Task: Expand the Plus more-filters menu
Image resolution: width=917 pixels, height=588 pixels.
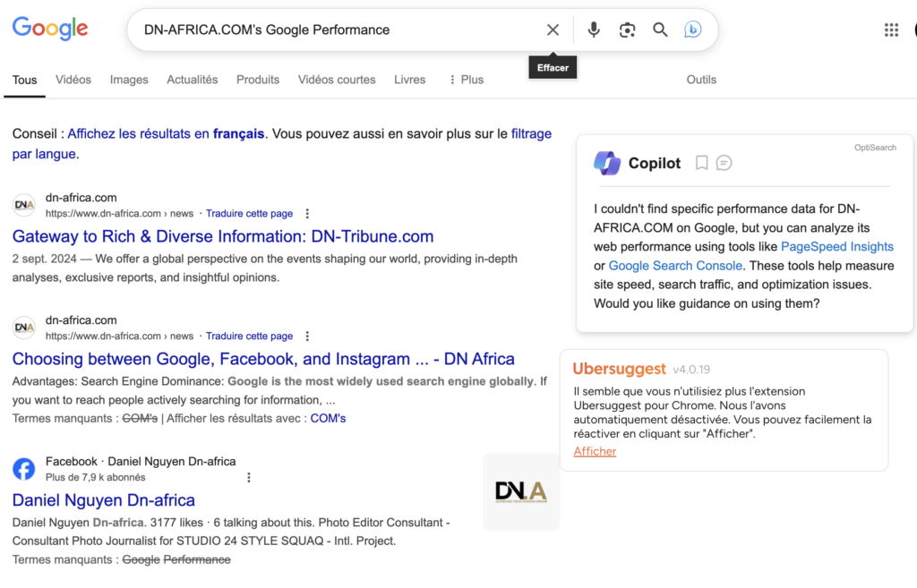Action: (467, 80)
